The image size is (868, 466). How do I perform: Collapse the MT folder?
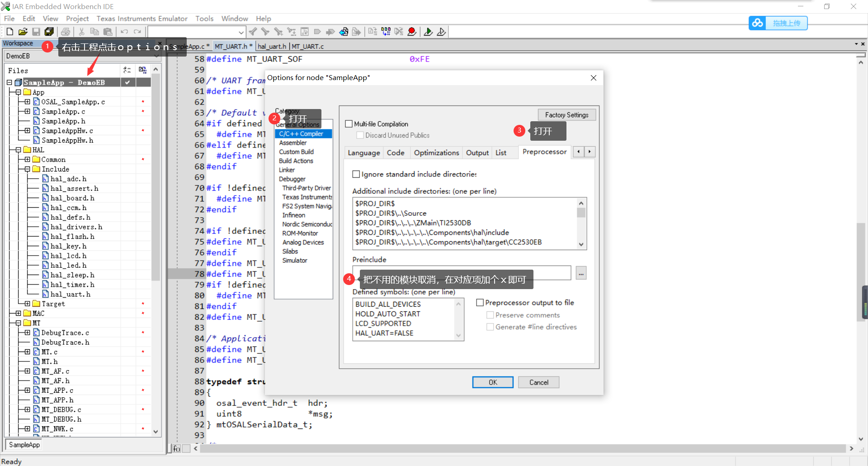18,323
